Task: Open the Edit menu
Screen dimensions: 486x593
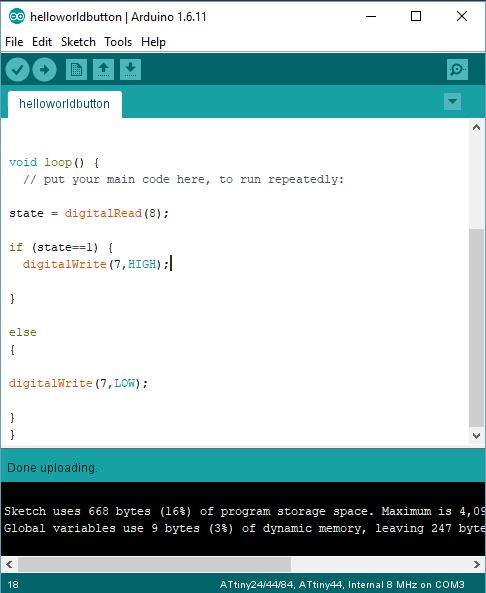Action: 42,42
